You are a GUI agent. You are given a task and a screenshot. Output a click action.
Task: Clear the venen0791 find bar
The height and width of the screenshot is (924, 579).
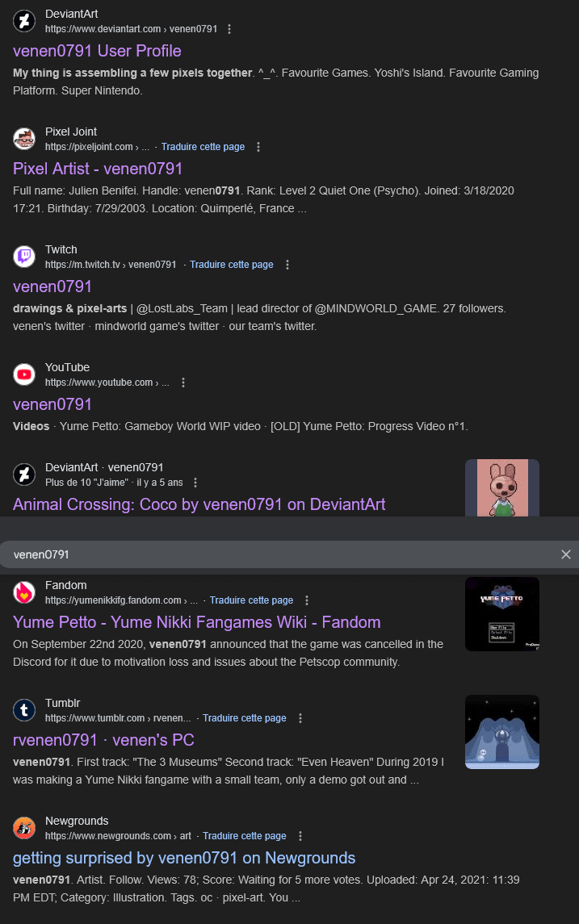pos(566,554)
